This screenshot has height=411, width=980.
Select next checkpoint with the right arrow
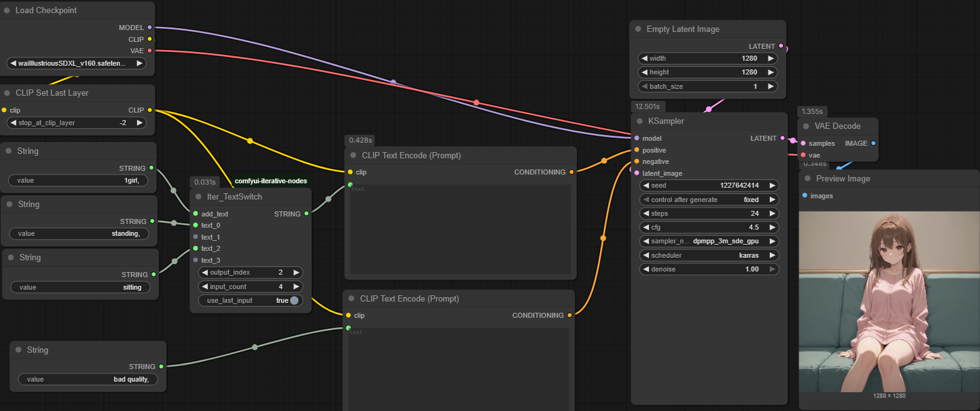140,63
